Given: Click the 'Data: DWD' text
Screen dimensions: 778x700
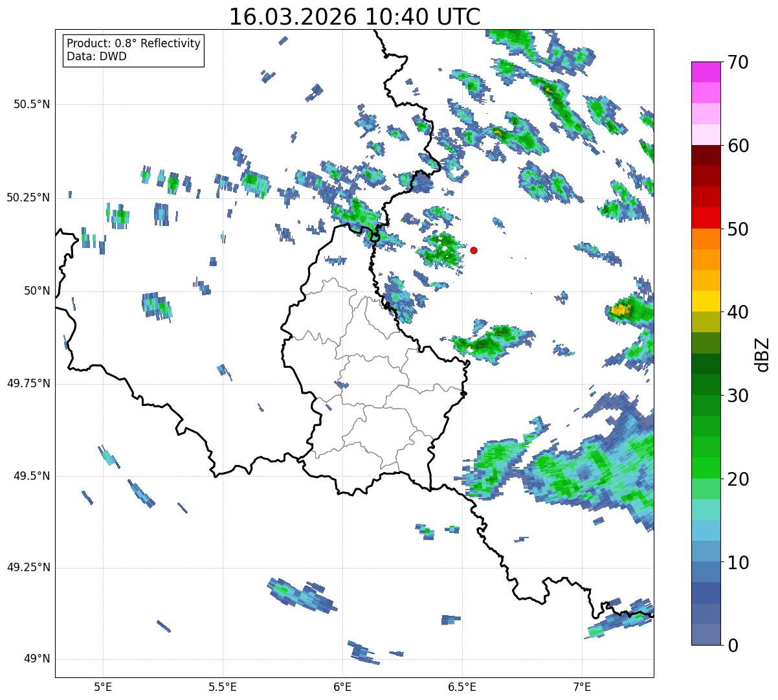Looking at the screenshot, I should [x=97, y=56].
